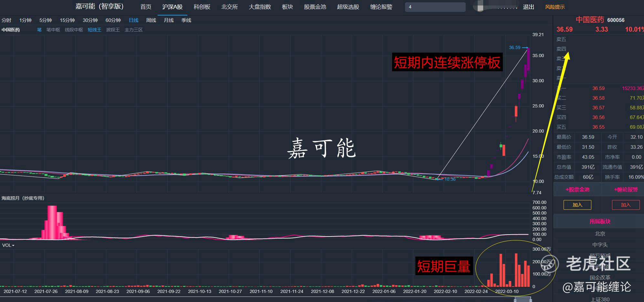This screenshot has height=302, width=644.
Task: Open the 大盘指数 tab
Action: point(260,7)
